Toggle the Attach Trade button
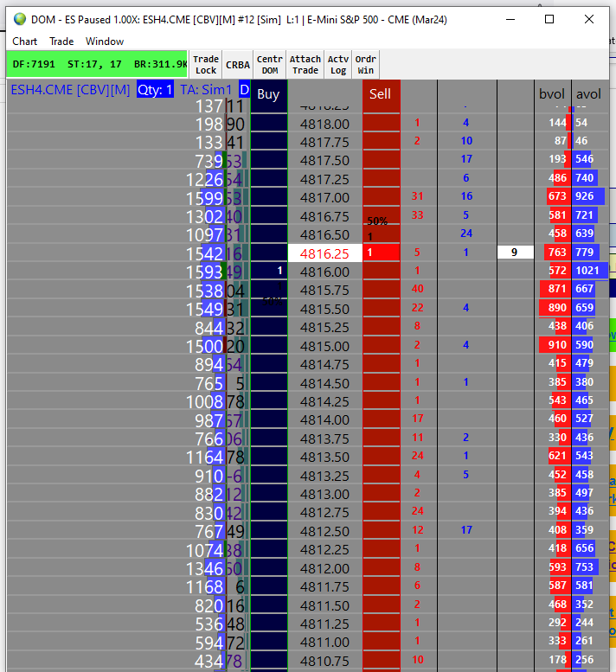 coord(305,65)
